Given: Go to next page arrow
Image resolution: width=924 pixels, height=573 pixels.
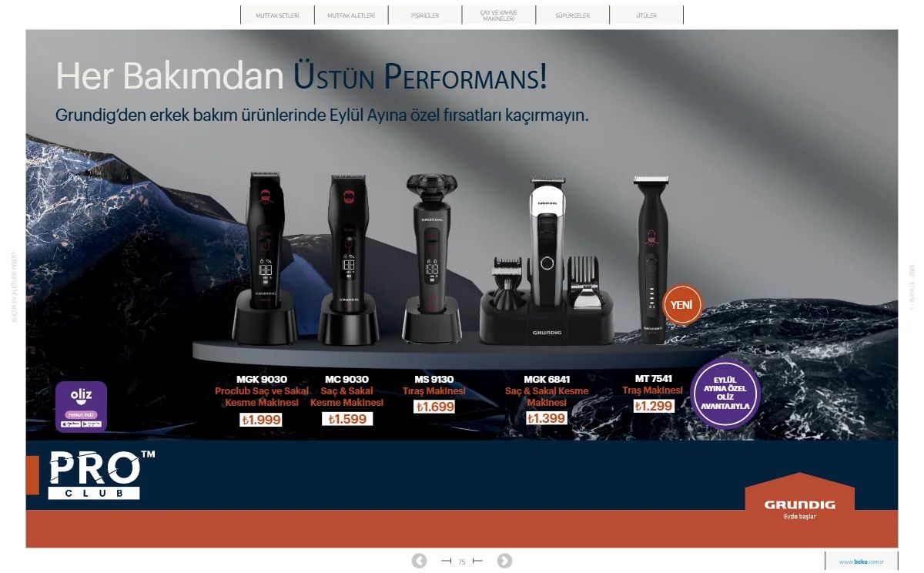Looking at the screenshot, I should (504, 561).
